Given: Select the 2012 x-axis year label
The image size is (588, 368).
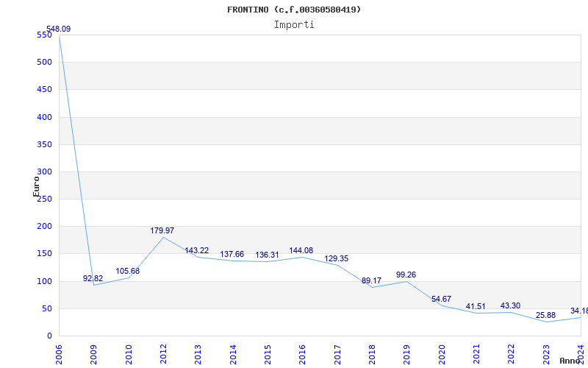Looking at the screenshot, I should 163,355.
